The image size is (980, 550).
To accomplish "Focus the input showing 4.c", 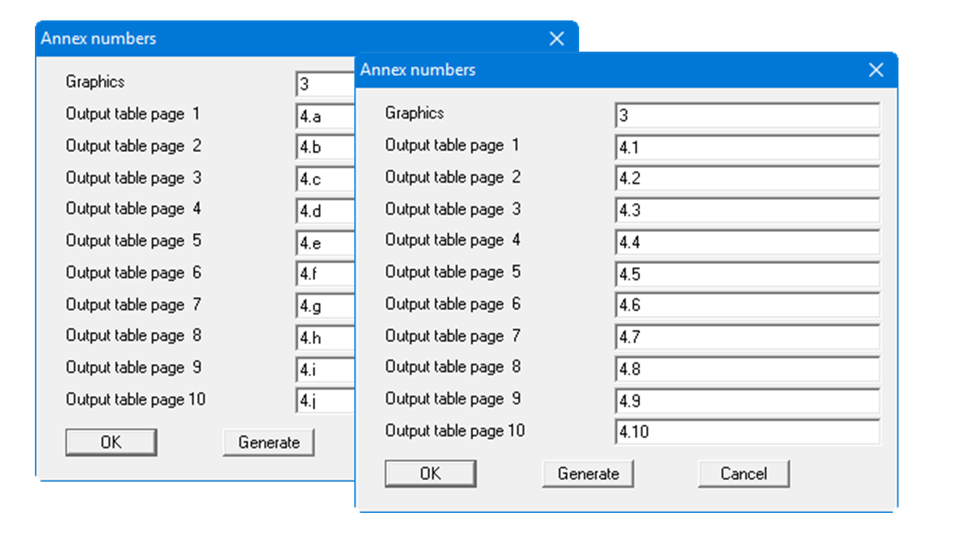I will click(x=325, y=180).
